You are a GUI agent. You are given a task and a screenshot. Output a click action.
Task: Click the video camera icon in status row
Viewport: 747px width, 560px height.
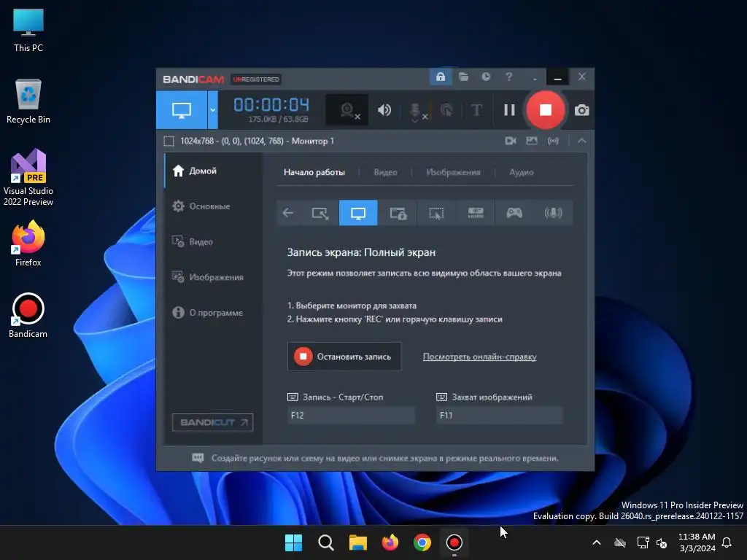point(510,141)
